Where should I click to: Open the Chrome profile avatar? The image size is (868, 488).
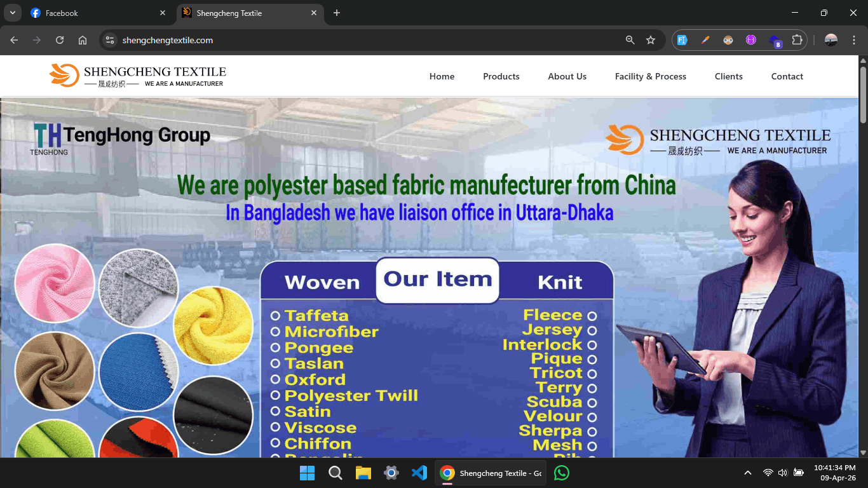[831, 40]
